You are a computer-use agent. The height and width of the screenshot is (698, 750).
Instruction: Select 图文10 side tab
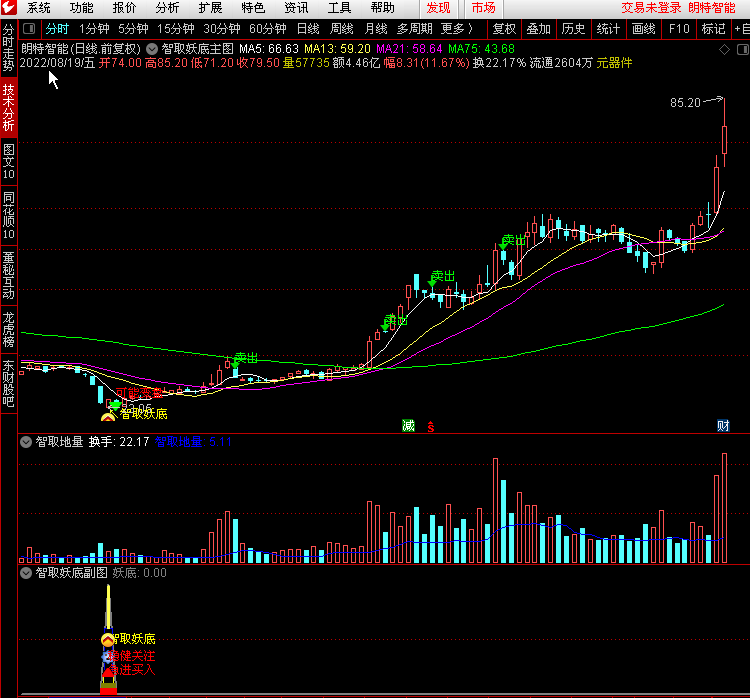9,162
